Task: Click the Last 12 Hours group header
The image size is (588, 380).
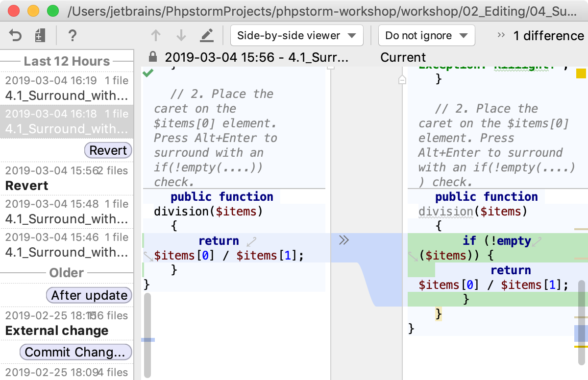Action: pyautogui.click(x=67, y=61)
